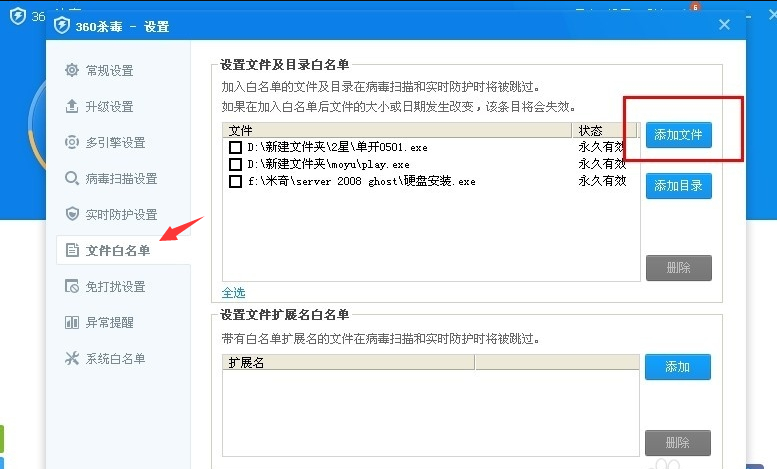Select the 文件白名单 tab

(x=123, y=250)
